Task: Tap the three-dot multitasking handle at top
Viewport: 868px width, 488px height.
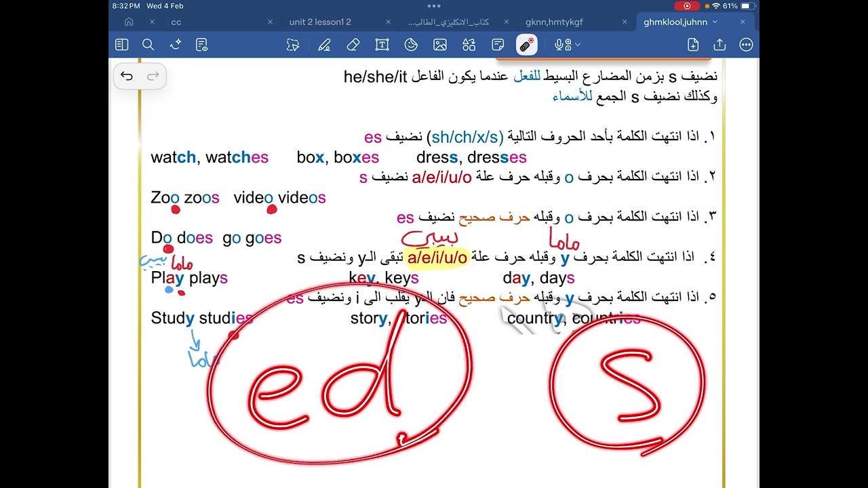Action: point(434,5)
